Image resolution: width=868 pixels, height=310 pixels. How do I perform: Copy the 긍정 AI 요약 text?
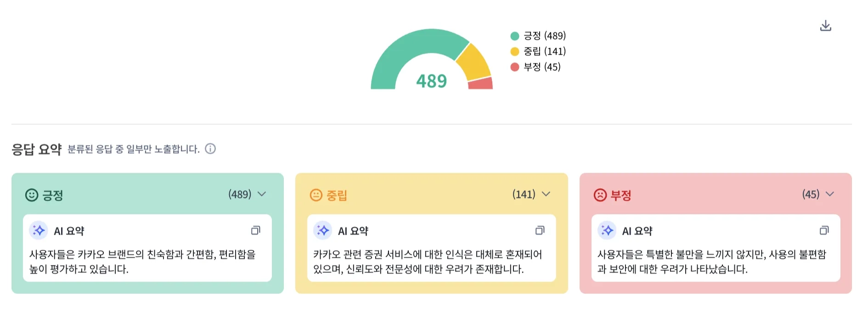[x=256, y=231]
